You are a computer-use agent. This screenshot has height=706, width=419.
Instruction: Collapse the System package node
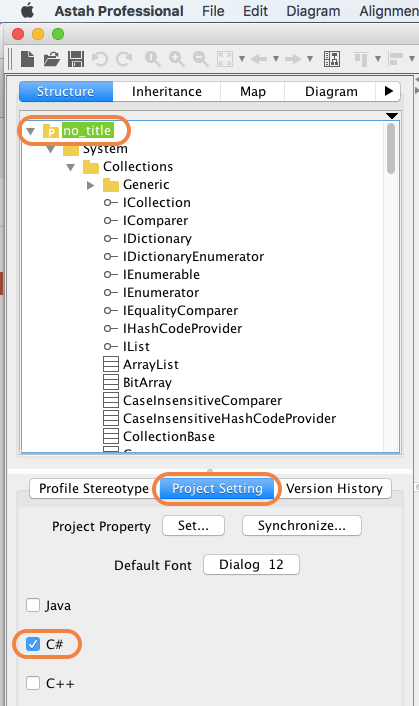coord(50,149)
